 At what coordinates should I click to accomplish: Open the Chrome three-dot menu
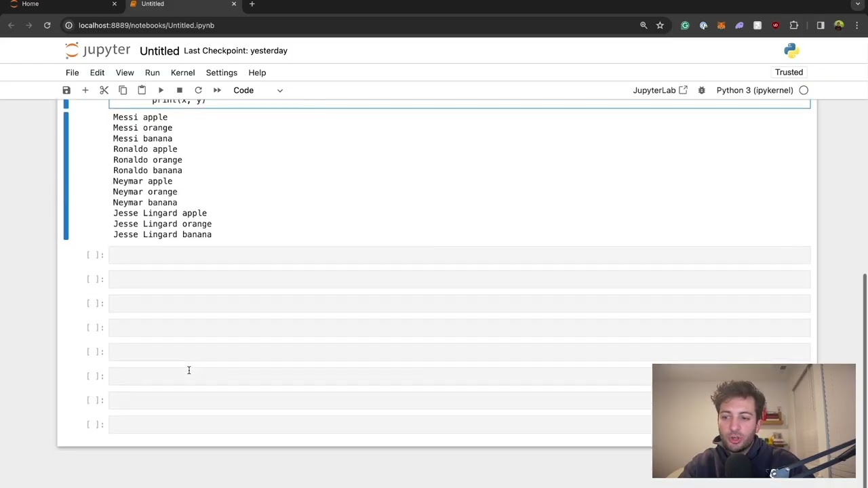(856, 26)
